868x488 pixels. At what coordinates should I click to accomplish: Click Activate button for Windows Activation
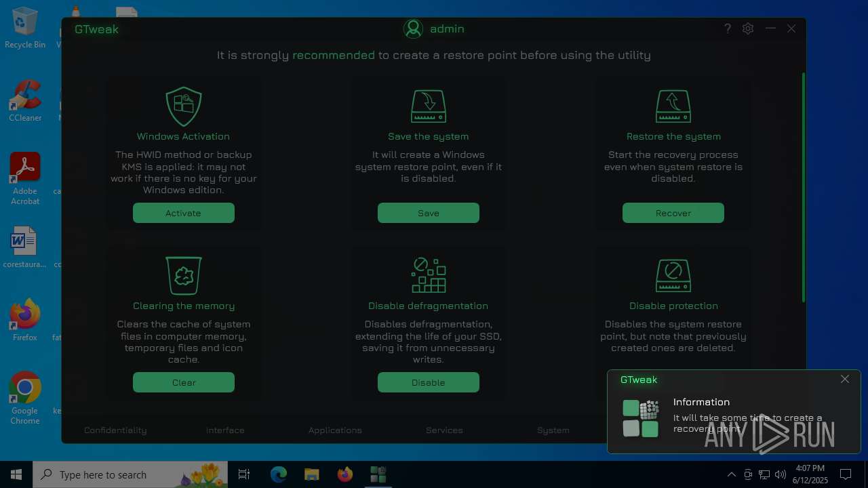184,213
